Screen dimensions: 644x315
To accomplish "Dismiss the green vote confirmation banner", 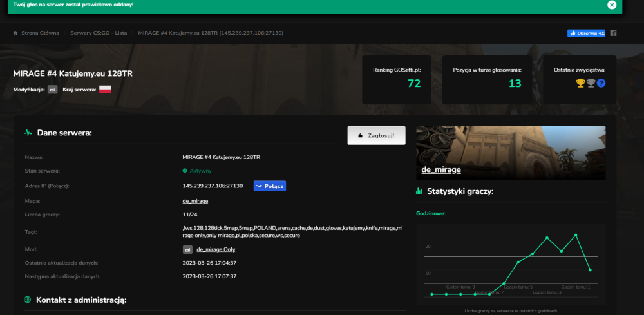I will coord(612,5).
